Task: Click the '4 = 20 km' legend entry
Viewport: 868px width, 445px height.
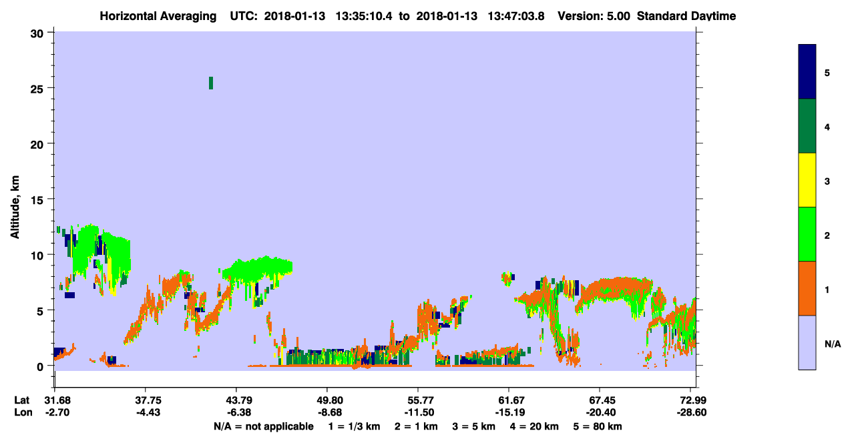Action: coord(533,426)
